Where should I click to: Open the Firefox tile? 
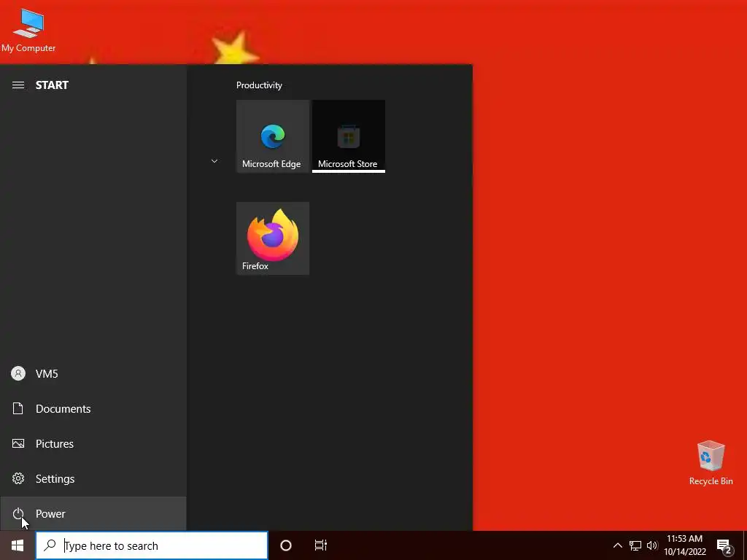click(x=273, y=238)
